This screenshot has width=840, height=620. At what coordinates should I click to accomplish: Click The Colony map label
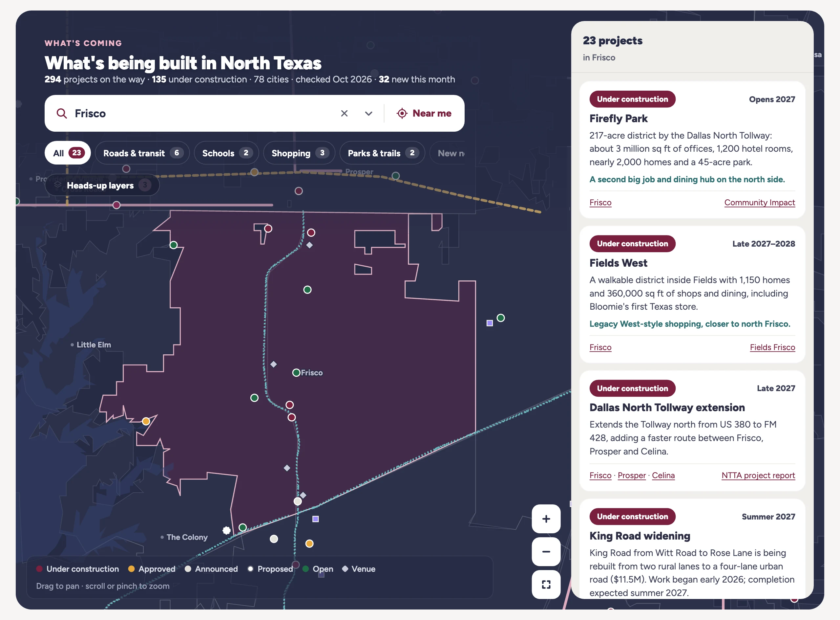tap(187, 537)
